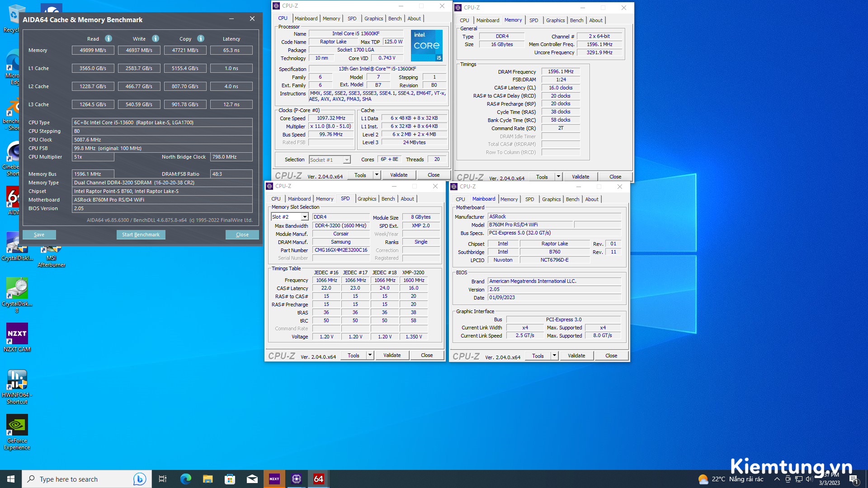Click the Memory Read value 49899 MB/s
868x488 pixels.
click(x=93, y=50)
